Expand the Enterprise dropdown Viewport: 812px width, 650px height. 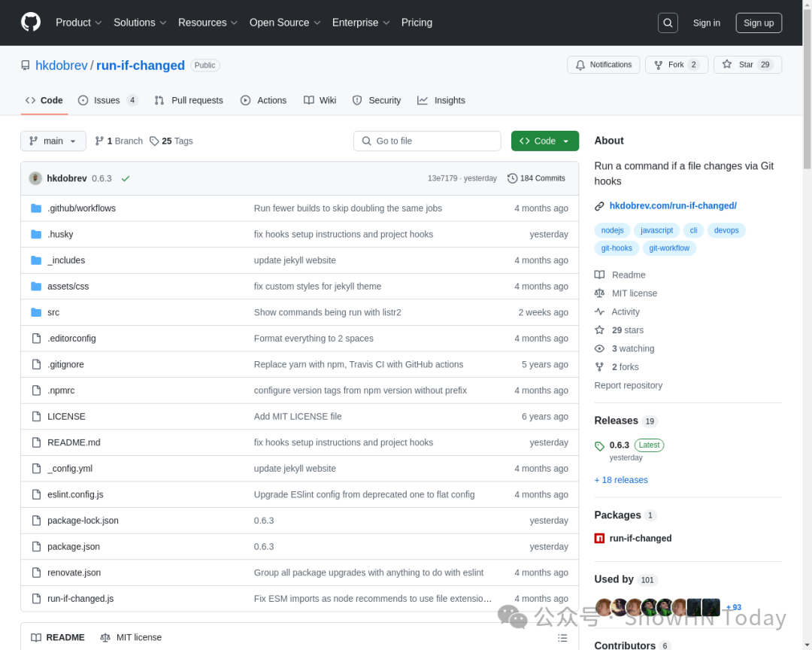pyautogui.click(x=360, y=23)
